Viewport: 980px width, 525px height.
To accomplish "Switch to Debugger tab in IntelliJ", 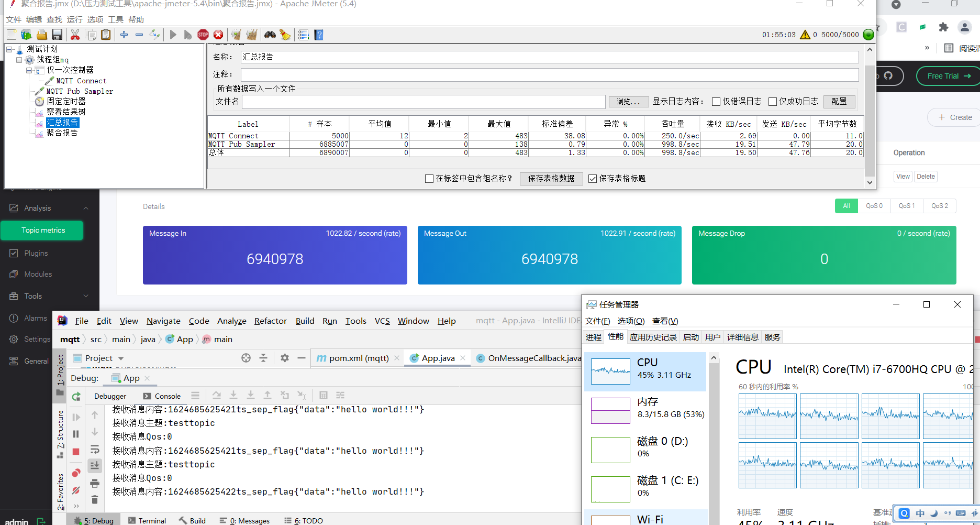I will tap(110, 396).
